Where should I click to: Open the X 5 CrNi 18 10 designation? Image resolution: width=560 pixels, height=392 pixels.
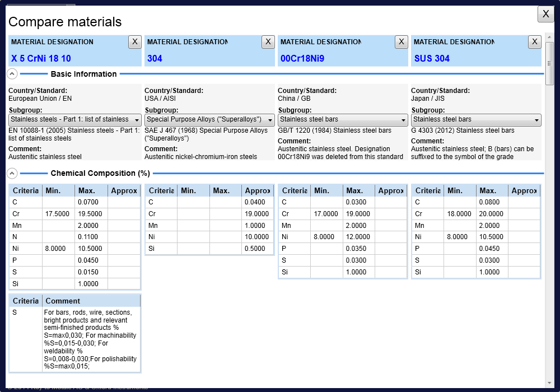tap(41, 58)
